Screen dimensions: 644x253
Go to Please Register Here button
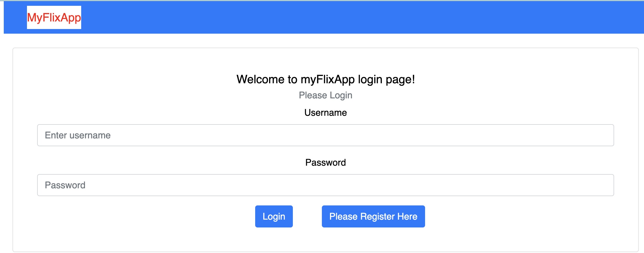[x=373, y=216]
